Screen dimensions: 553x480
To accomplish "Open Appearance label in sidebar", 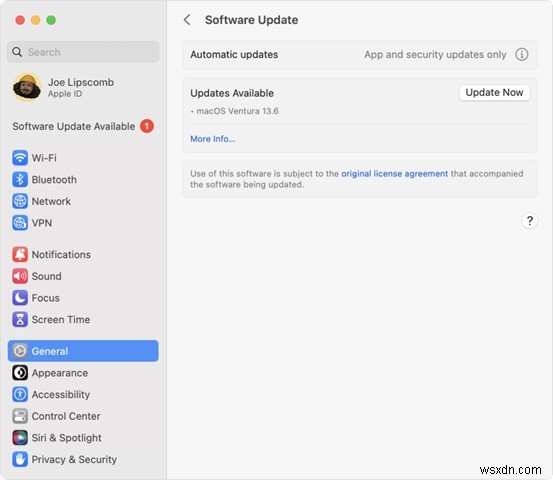I will coord(60,373).
